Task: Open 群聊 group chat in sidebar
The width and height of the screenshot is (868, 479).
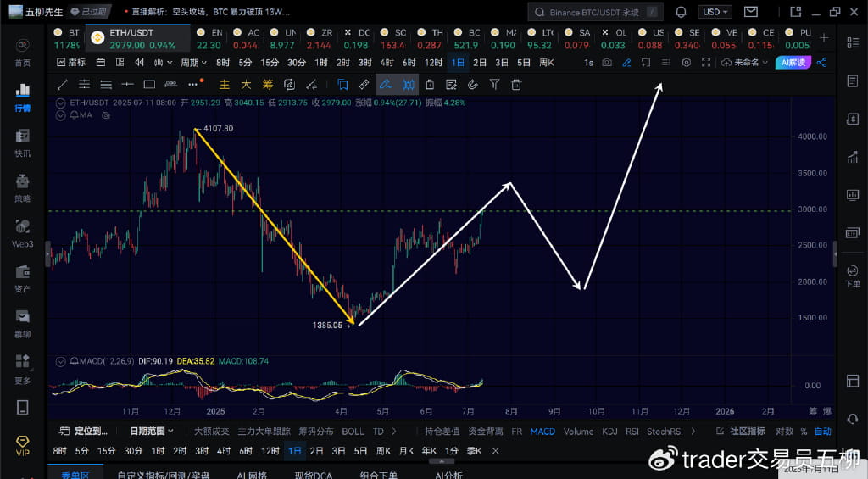Action: [22, 324]
